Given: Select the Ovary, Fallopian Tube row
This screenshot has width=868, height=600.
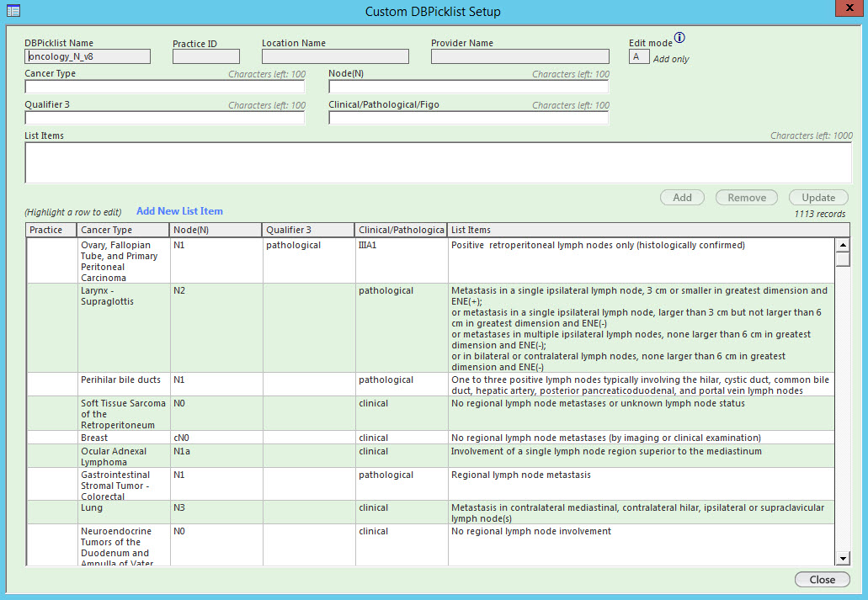Looking at the screenshot, I should coord(430,261).
